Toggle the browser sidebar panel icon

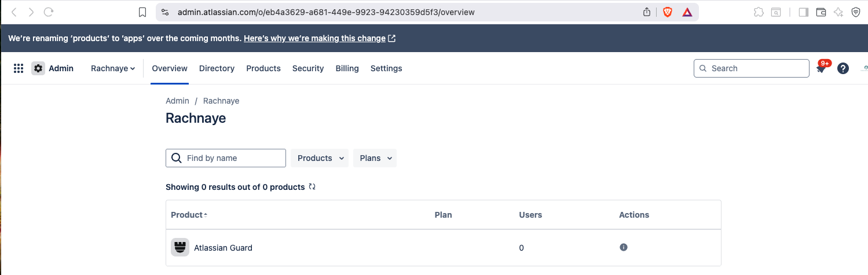tap(803, 12)
